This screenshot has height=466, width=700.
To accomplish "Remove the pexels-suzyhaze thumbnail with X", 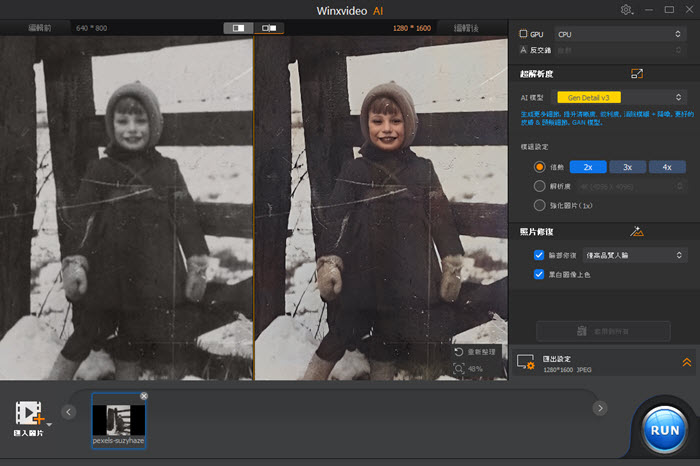I will point(143,396).
